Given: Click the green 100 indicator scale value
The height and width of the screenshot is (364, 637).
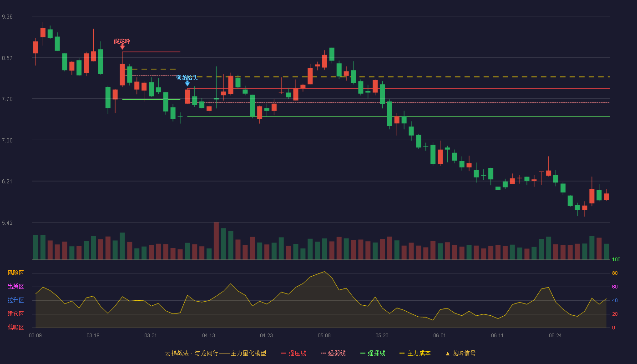Looking at the screenshot, I should [x=616, y=259].
